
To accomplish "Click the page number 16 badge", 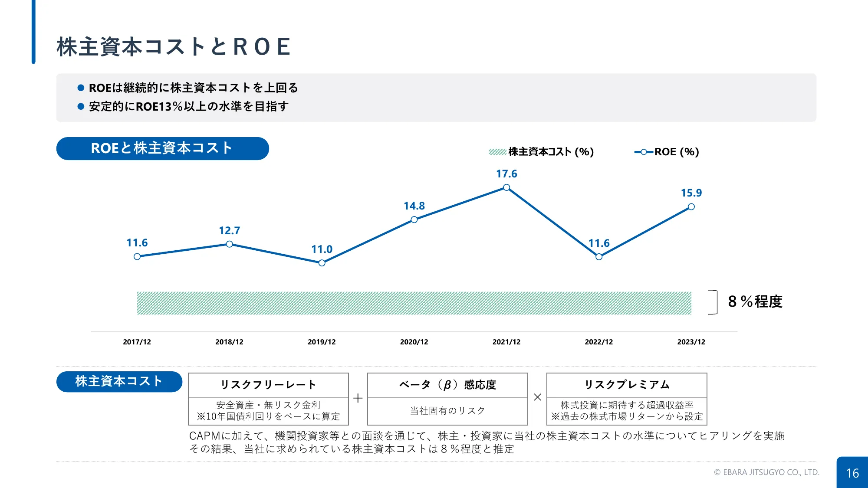I will 852,473.
